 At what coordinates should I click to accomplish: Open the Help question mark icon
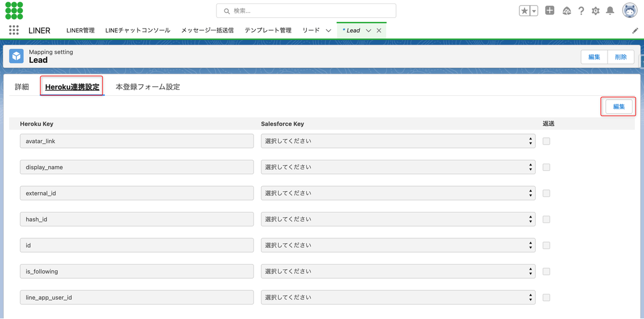coord(581,11)
